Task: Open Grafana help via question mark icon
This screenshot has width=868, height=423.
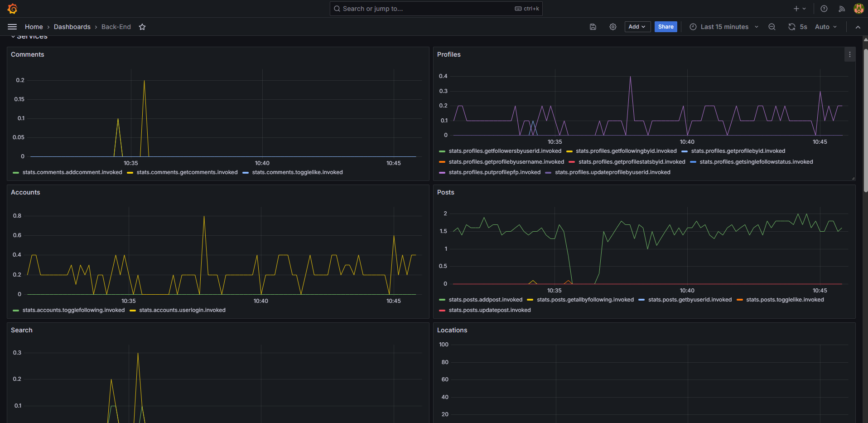Action: pyautogui.click(x=824, y=9)
